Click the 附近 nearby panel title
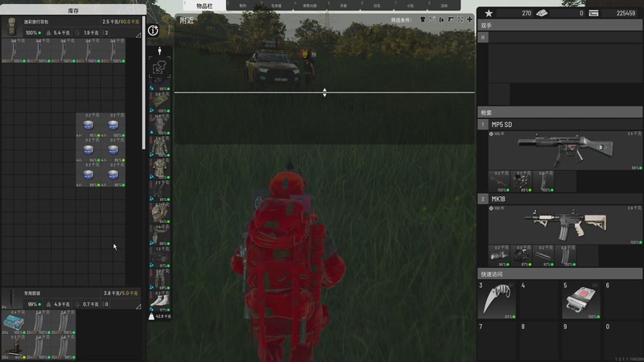 point(187,20)
